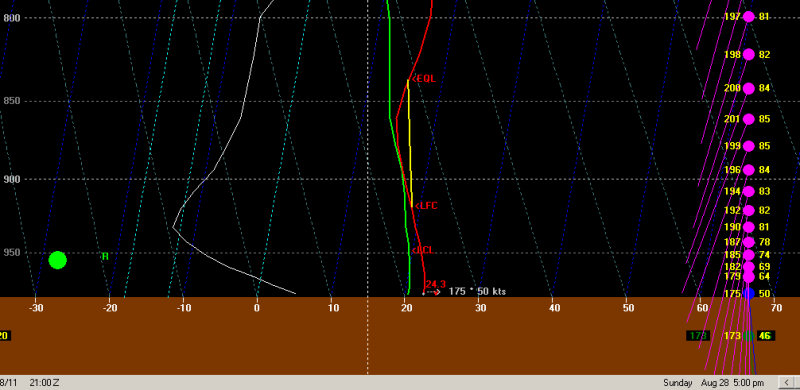Click the 'Aug 28' date in status bar

click(714, 383)
